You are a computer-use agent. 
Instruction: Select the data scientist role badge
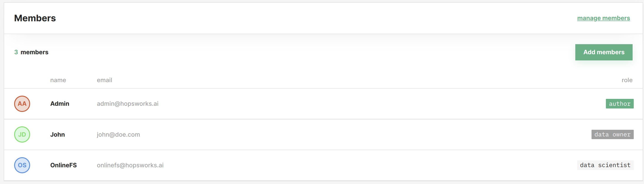tap(605, 165)
